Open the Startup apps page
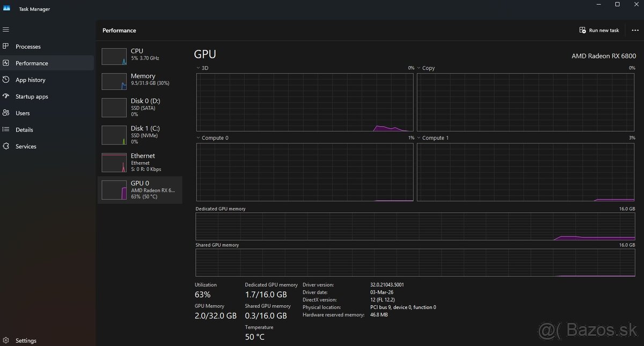 (47, 96)
